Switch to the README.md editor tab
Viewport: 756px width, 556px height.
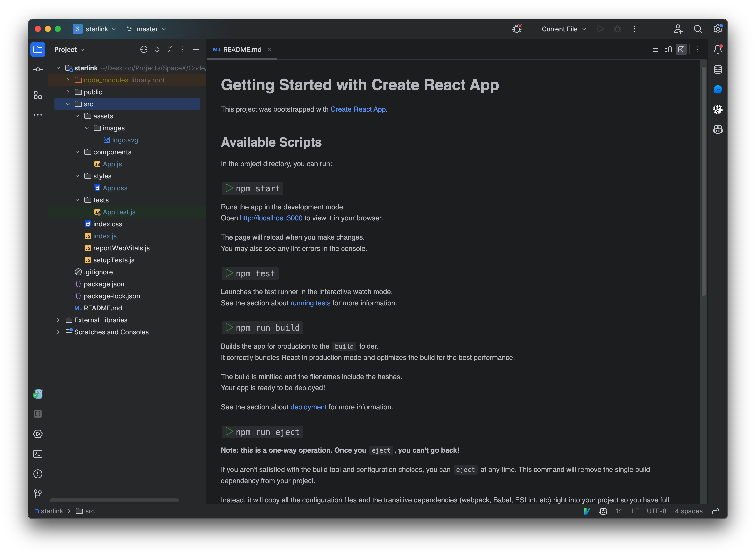pos(242,49)
